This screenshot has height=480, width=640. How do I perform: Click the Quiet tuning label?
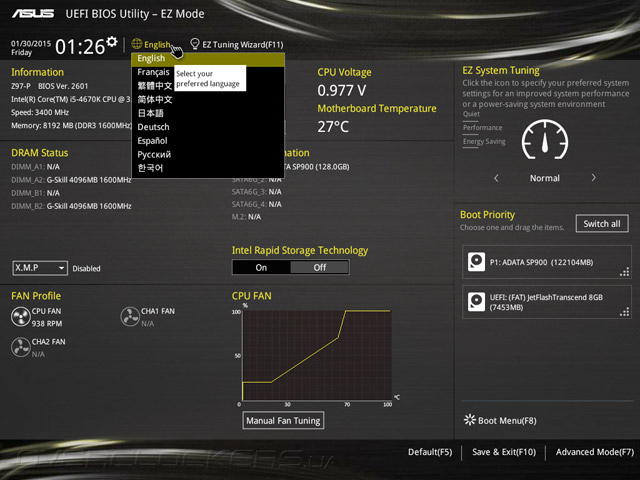point(471,114)
